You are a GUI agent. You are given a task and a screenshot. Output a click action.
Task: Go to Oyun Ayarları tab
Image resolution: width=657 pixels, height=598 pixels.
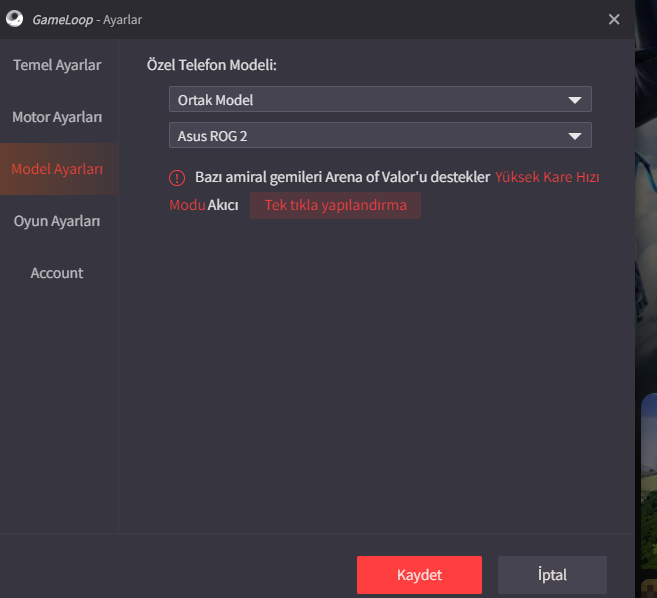click(57, 221)
